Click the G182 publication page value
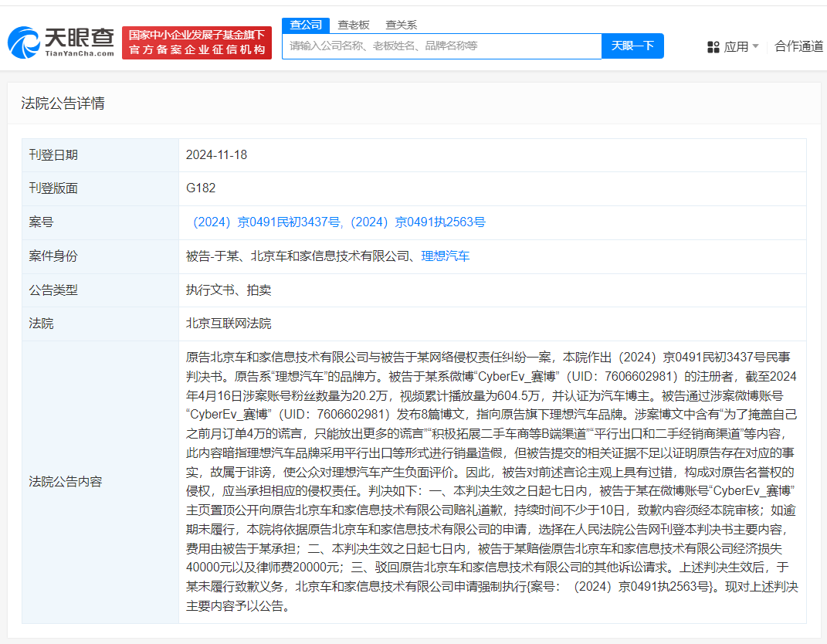The height and width of the screenshot is (644, 827). click(x=201, y=188)
